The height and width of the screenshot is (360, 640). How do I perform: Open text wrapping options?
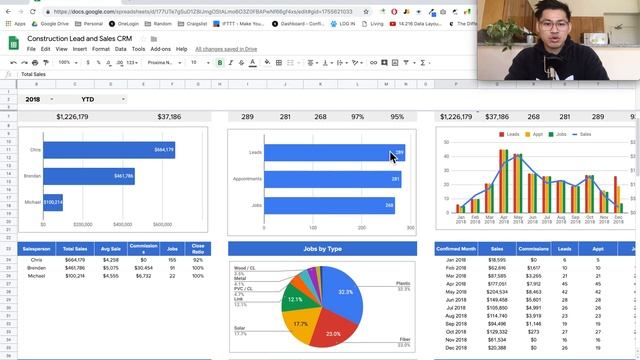click(x=342, y=63)
